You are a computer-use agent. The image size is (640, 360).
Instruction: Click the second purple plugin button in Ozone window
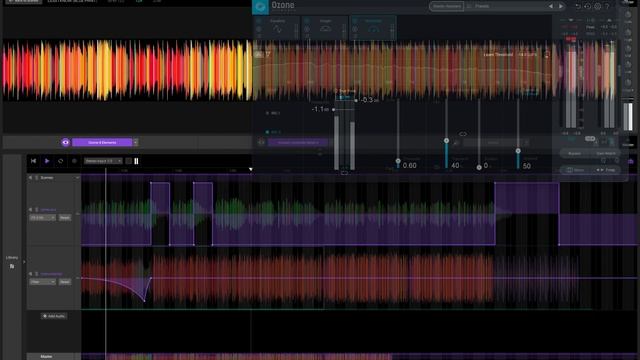[298, 142]
